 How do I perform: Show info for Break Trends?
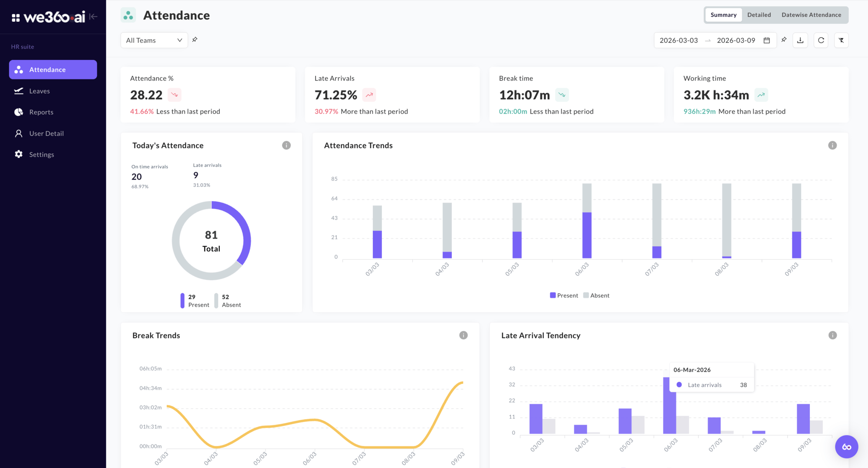point(464,335)
